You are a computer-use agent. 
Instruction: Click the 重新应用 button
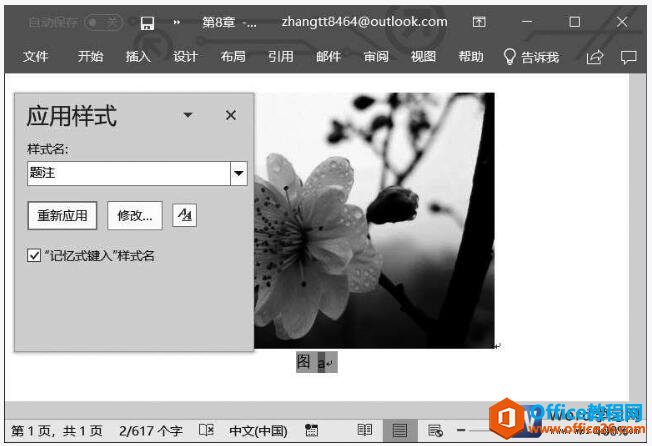click(x=62, y=215)
